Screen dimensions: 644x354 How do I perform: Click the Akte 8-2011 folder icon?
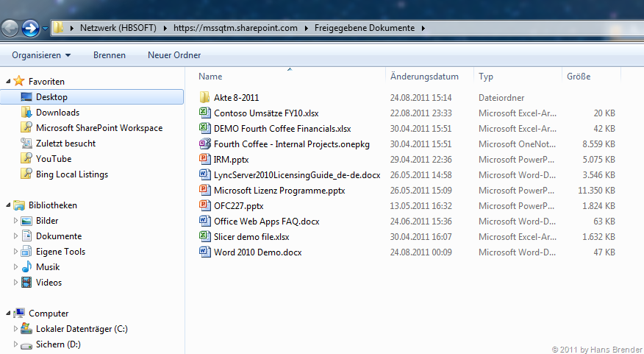(x=205, y=97)
